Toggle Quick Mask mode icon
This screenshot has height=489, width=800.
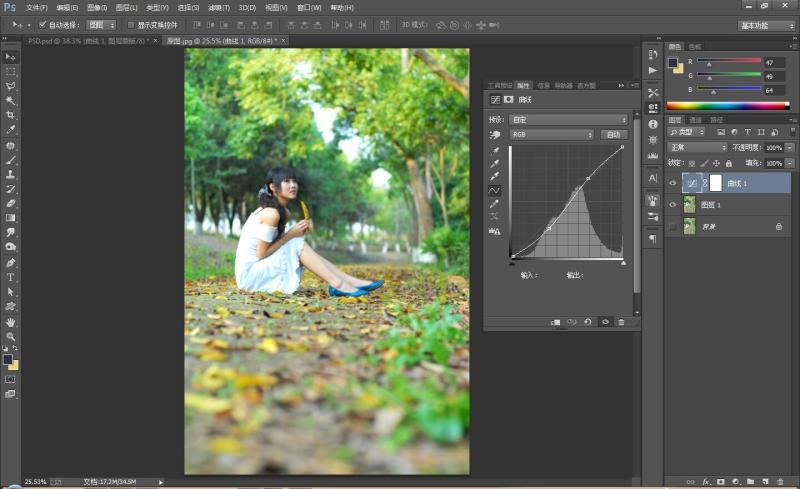(10, 379)
